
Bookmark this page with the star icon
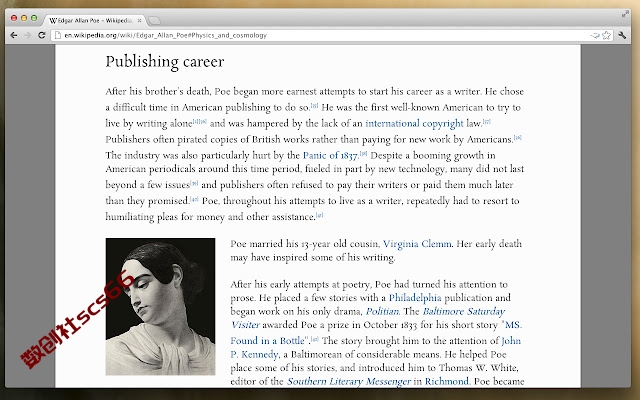pos(607,36)
